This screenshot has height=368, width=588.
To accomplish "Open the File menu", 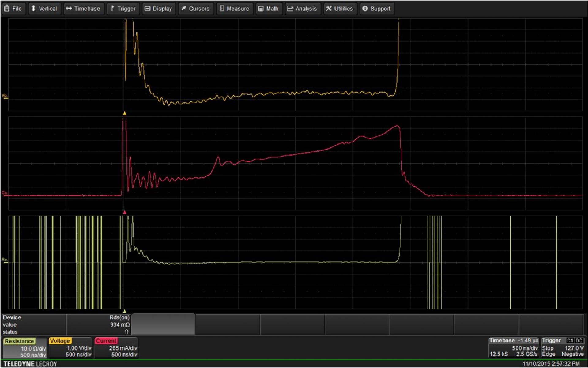I will 13,9.
